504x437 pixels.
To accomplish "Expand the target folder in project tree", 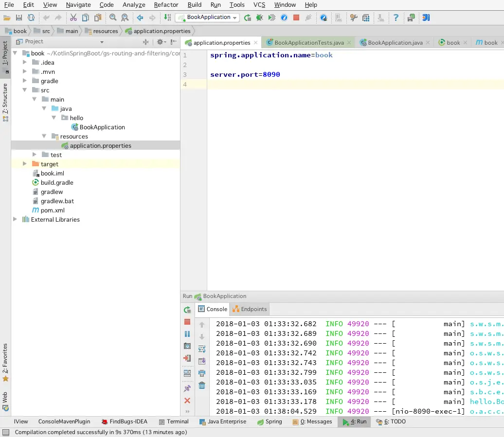I will coord(25,164).
